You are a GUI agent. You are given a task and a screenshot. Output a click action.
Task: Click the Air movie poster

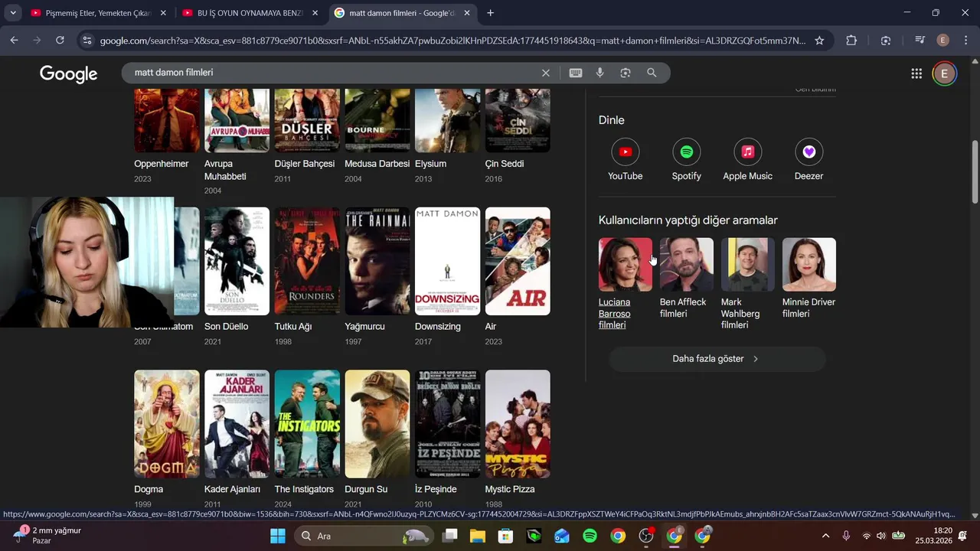[x=518, y=261]
